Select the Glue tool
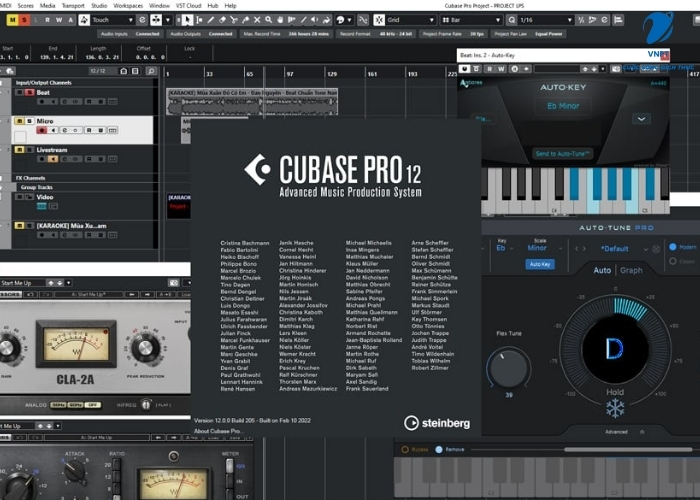Image resolution: width=700 pixels, height=500 pixels. (x=246, y=20)
